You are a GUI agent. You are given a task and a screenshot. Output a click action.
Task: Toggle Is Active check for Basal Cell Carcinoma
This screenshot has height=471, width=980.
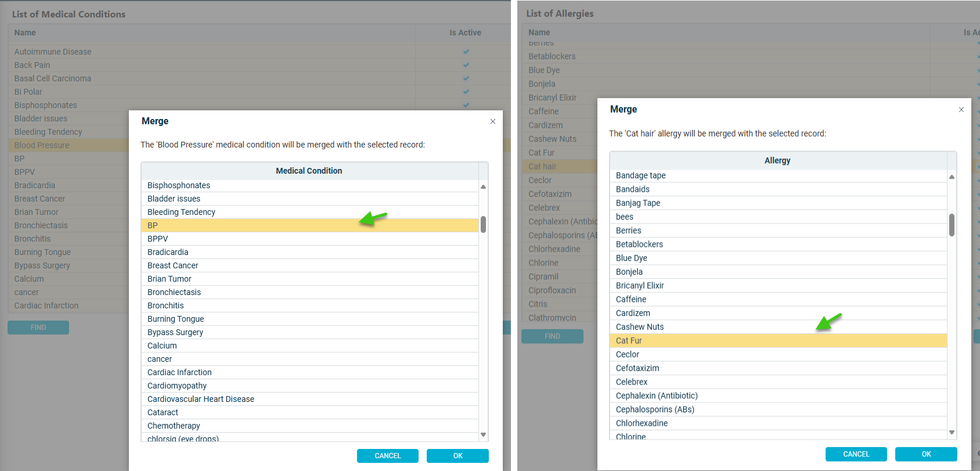pos(466,78)
